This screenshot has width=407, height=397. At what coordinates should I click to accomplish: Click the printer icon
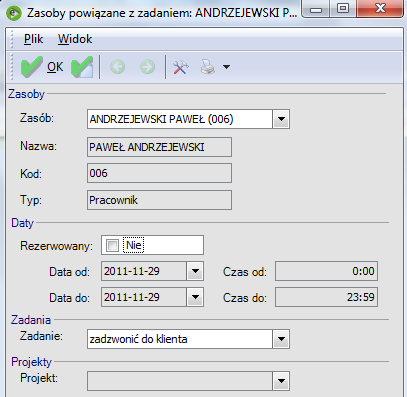pyautogui.click(x=208, y=67)
